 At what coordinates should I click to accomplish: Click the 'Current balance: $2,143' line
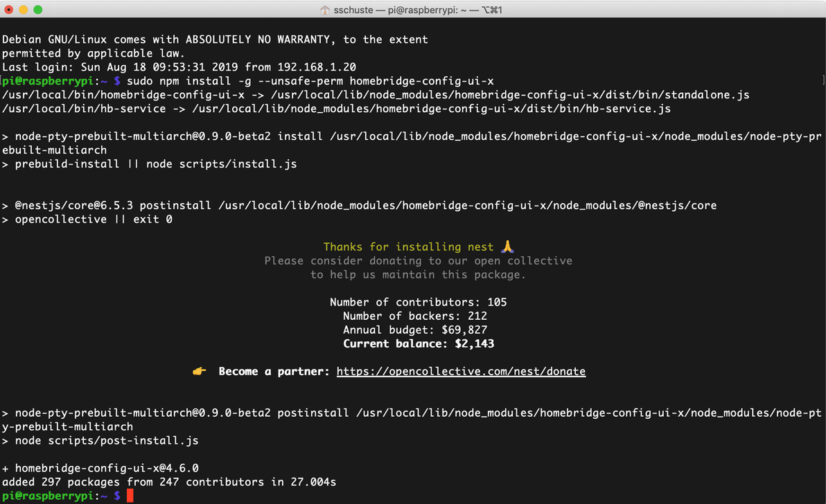(419, 343)
